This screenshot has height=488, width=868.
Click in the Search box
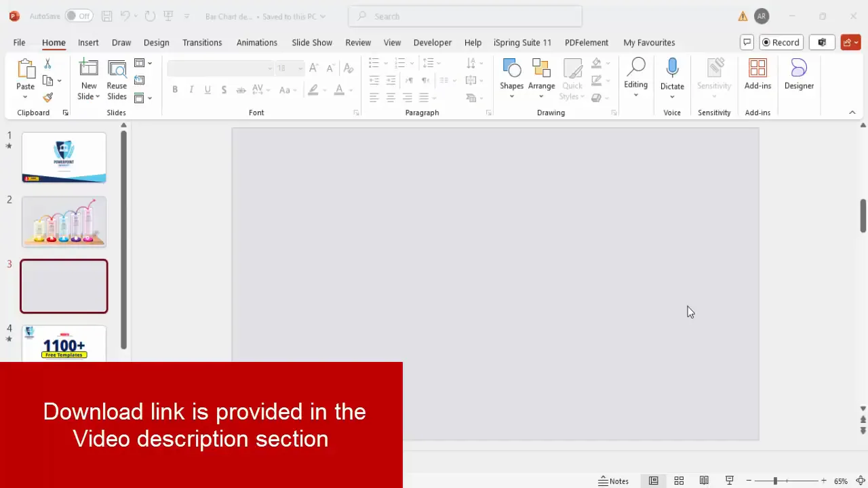click(465, 16)
